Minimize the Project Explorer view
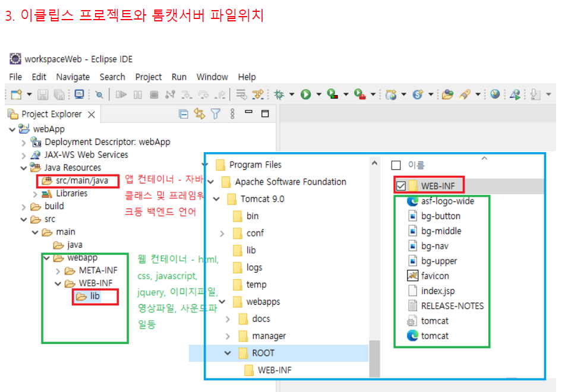 tap(248, 113)
